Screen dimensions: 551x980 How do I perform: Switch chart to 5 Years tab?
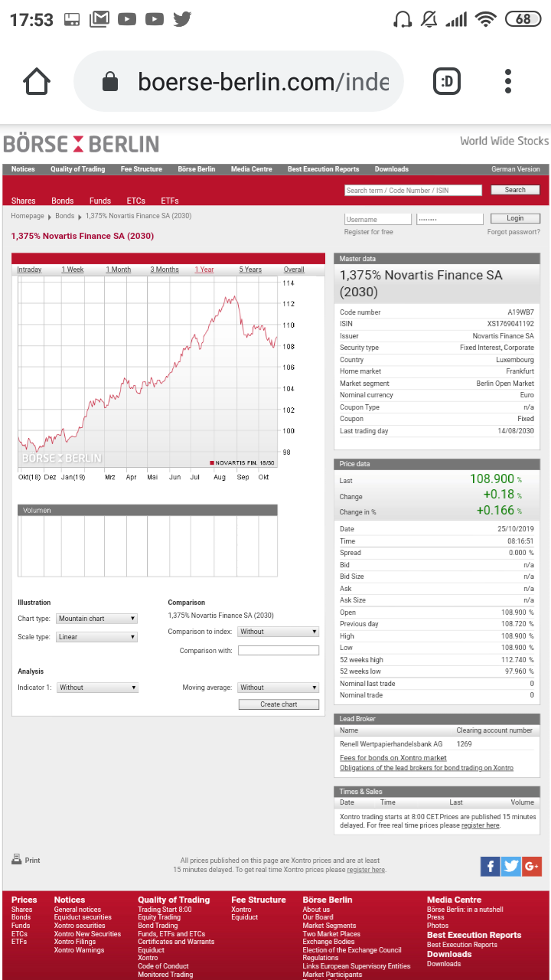250,269
